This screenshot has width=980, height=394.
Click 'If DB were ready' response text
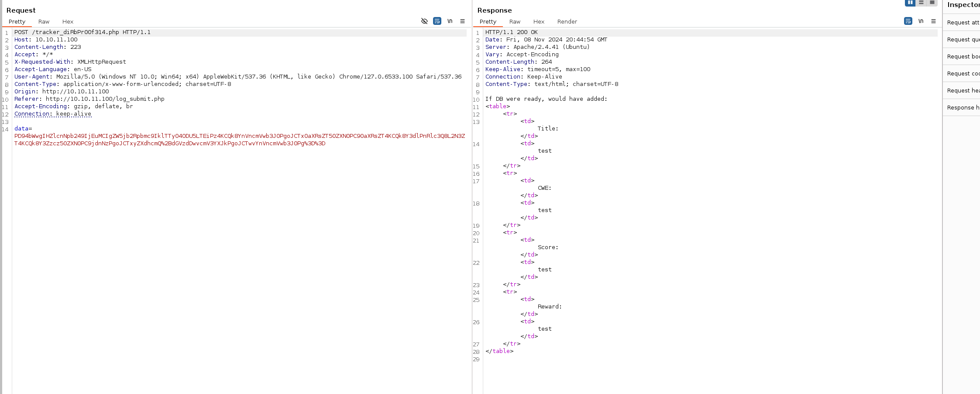(x=547, y=99)
